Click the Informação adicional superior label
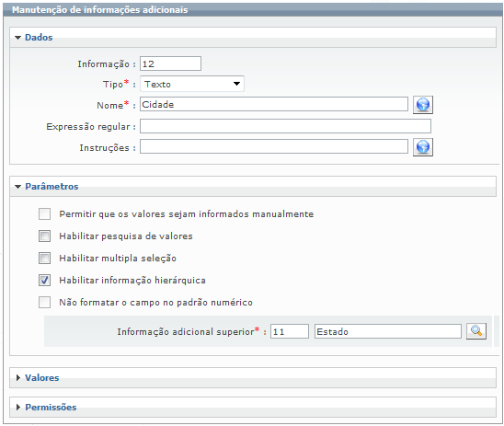Image resolution: width=504 pixels, height=426 pixels. point(188,331)
